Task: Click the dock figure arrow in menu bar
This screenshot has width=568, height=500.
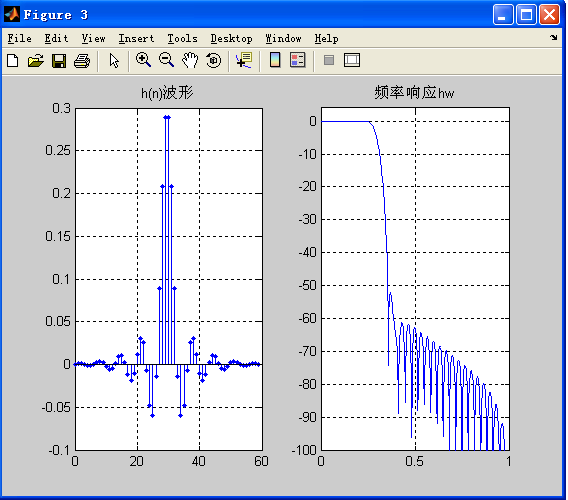Action: click(x=554, y=37)
